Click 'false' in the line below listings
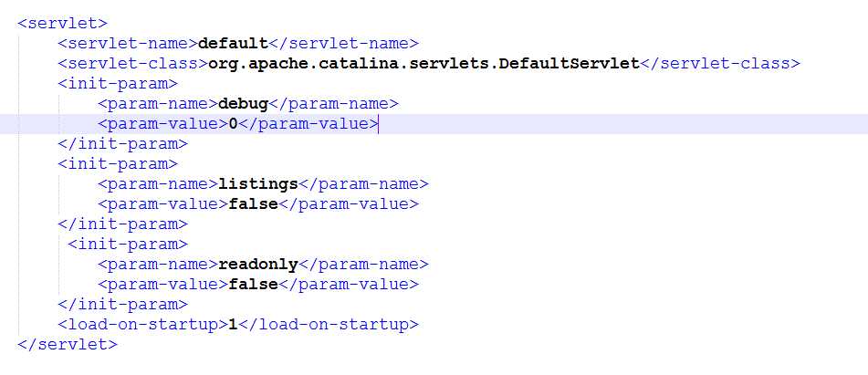 click(x=254, y=204)
